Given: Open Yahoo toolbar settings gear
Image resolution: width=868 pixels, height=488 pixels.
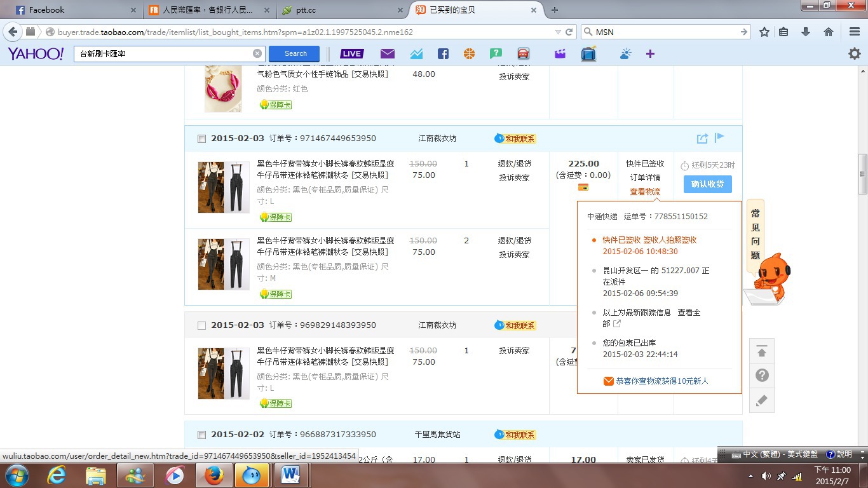Looking at the screenshot, I should tap(855, 54).
